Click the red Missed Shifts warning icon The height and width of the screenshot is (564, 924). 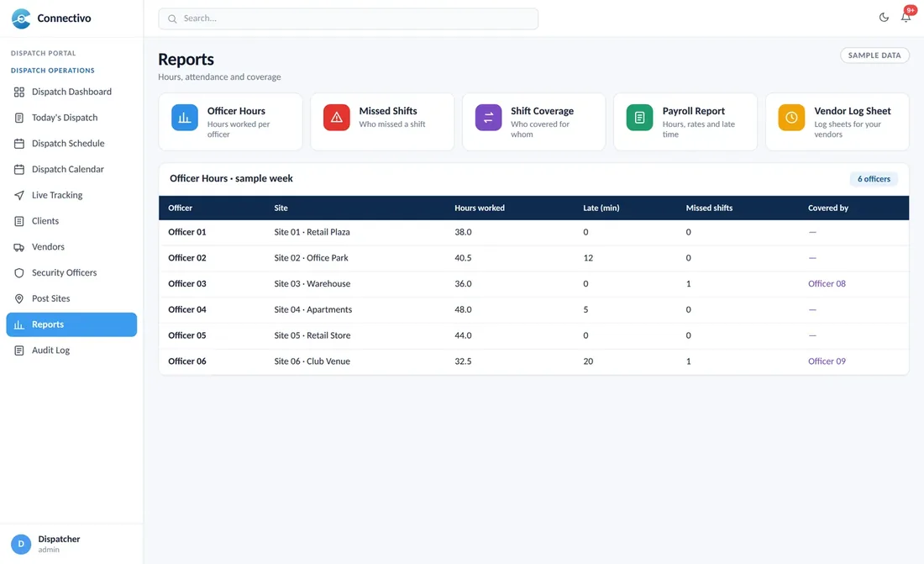(x=337, y=118)
